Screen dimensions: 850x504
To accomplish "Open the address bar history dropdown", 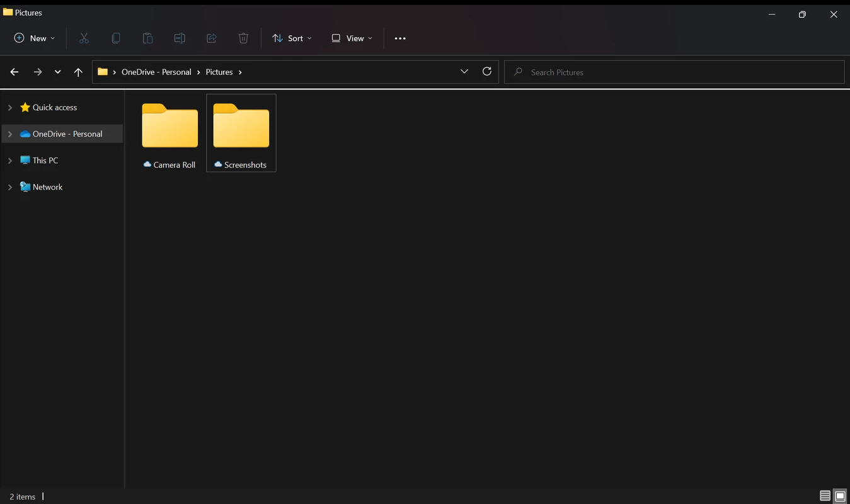I will (464, 72).
